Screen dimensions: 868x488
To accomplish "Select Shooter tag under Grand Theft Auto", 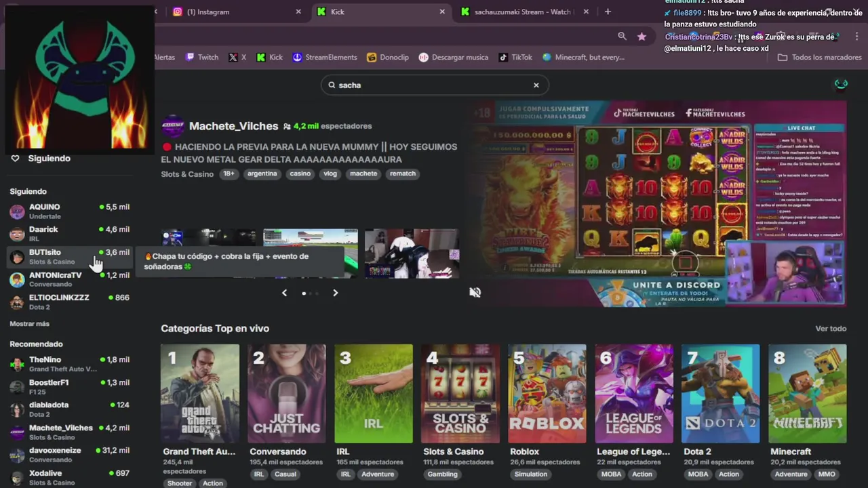I will [180, 483].
